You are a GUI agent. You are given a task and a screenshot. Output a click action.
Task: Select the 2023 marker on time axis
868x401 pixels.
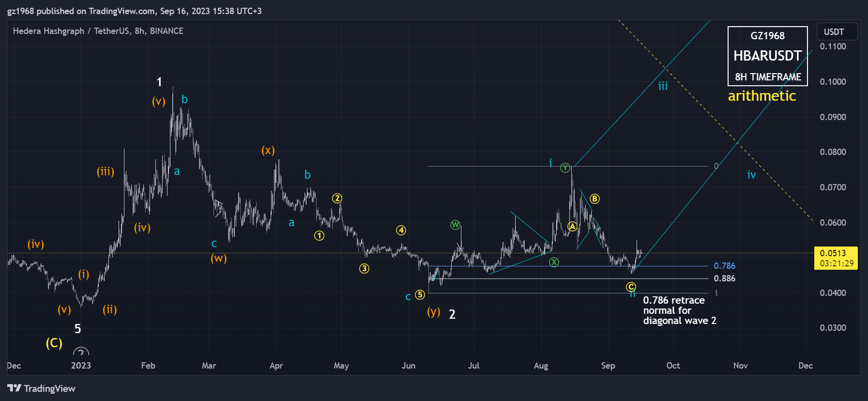[81, 366]
